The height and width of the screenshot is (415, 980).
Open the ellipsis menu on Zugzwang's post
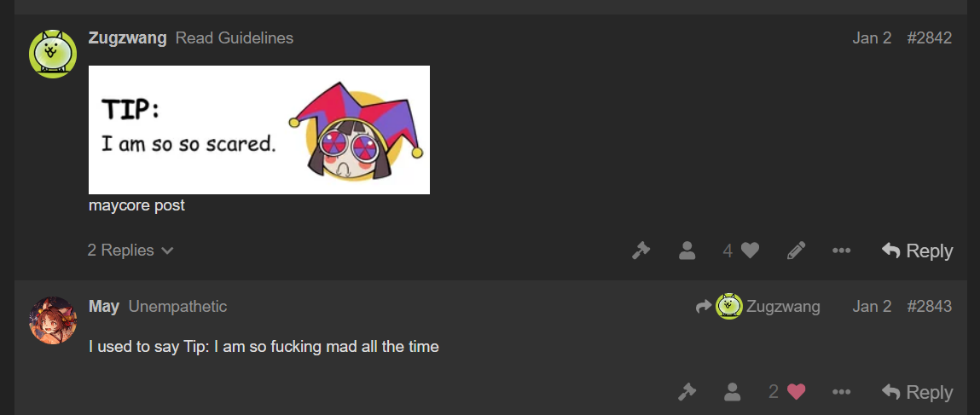click(x=841, y=251)
